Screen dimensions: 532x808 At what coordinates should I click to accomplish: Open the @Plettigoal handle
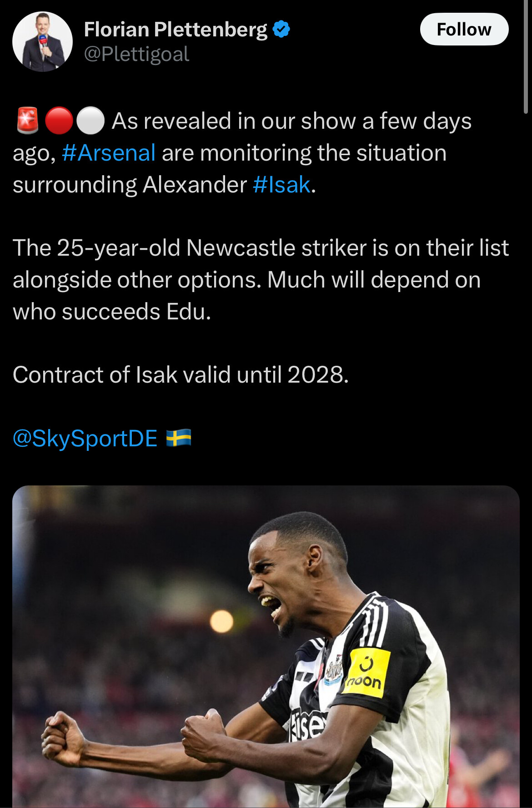136,54
